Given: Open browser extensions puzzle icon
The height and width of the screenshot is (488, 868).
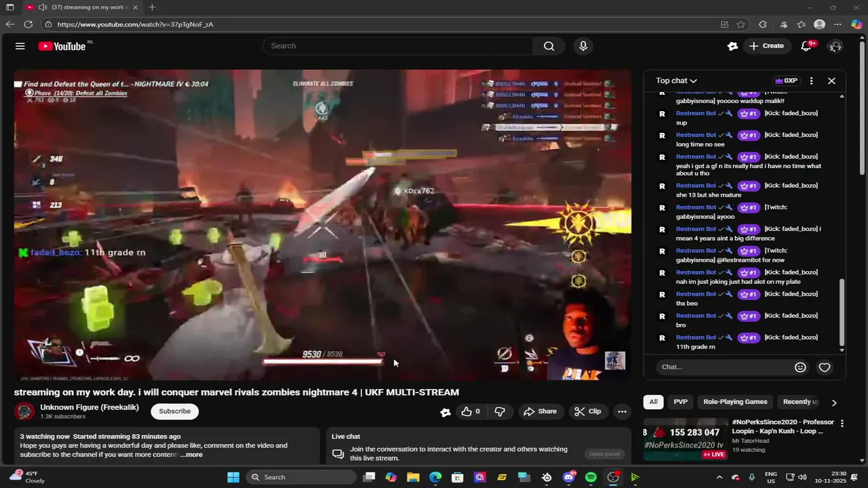Looking at the screenshot, I should click(763, 24).
